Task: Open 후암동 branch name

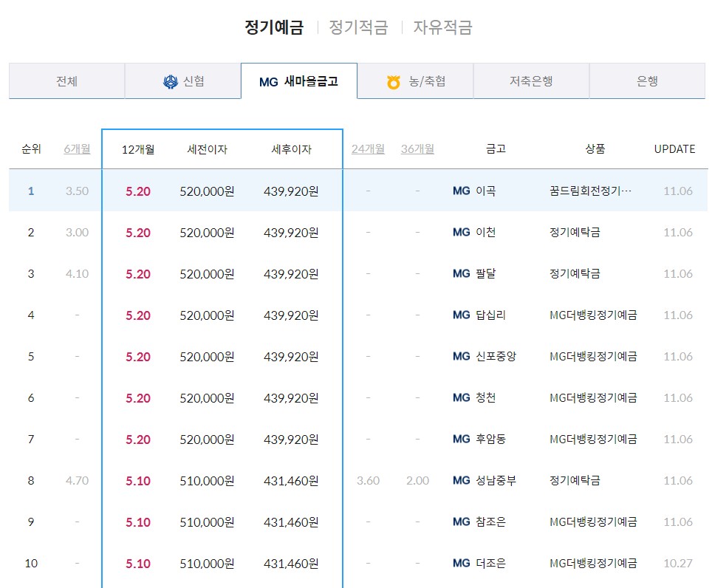Action: coord(490,439)
